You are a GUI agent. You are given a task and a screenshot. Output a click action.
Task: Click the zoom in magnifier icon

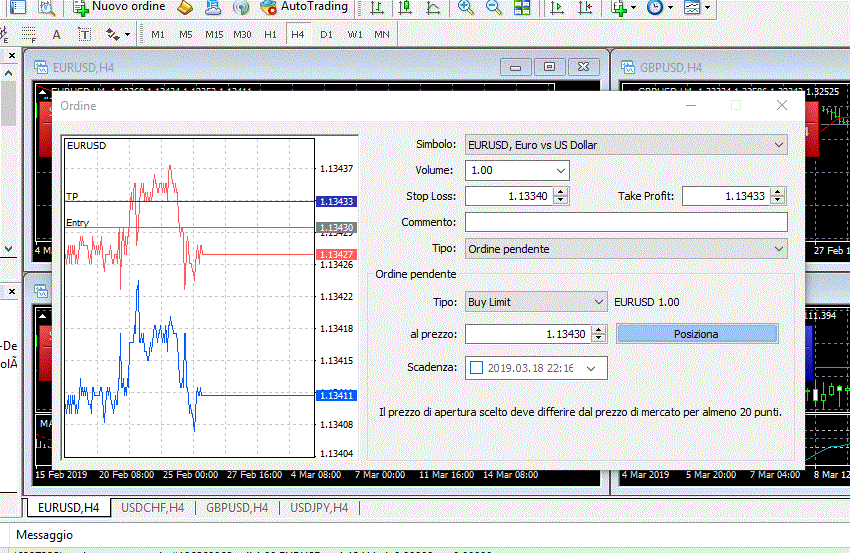[x=466, y=8]
